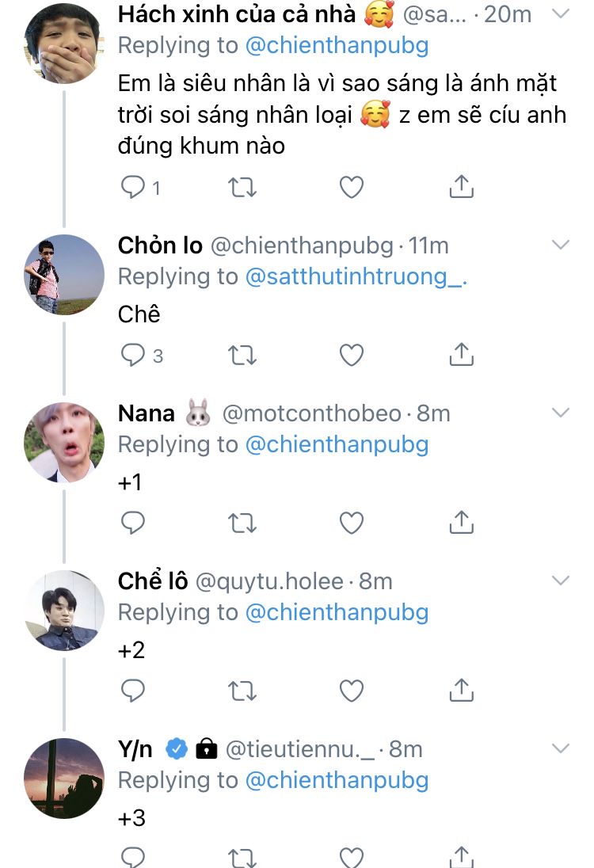This screenshot has height=868, width=594.
Task: Share Hách xinh của cả nhà's tweet
Action: coord(461,187)
